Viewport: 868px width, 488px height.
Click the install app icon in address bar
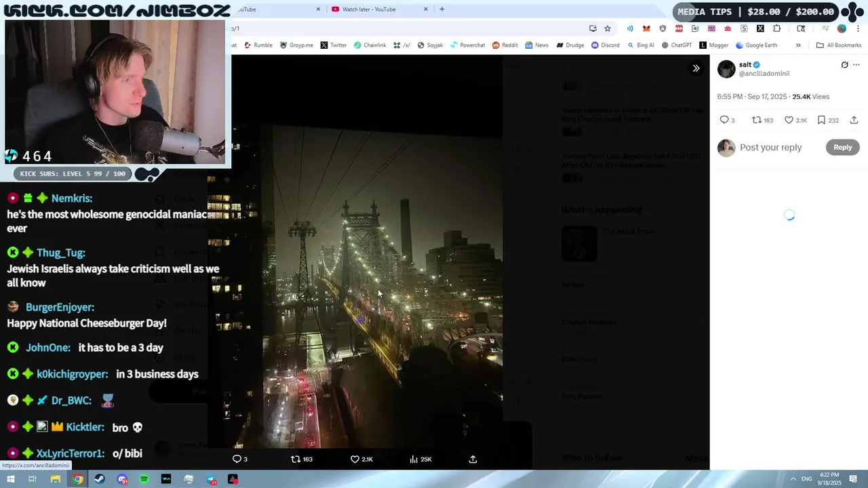(x=593, y=28)
